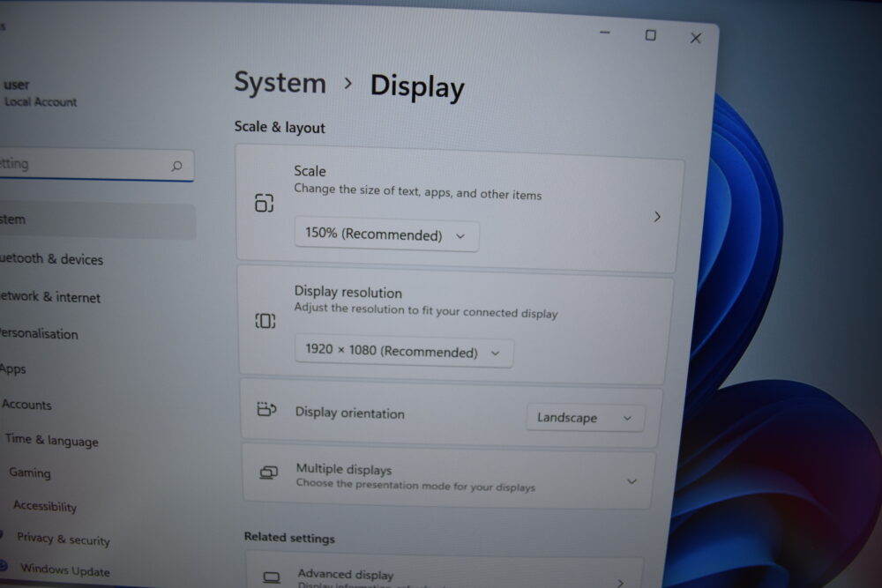Select System in the sidebar
882x588 pixels.
point(95,220)
